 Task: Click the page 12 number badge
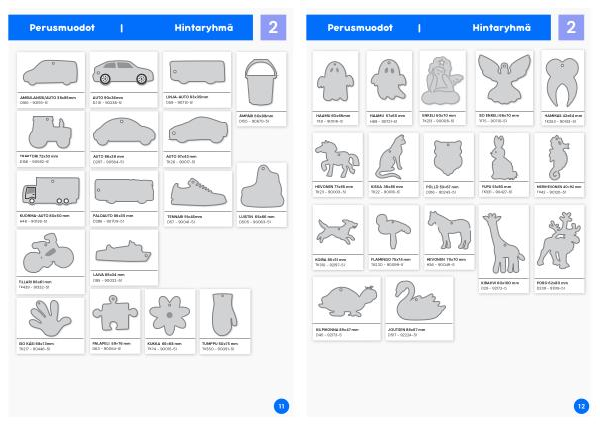tap(581, 406)
